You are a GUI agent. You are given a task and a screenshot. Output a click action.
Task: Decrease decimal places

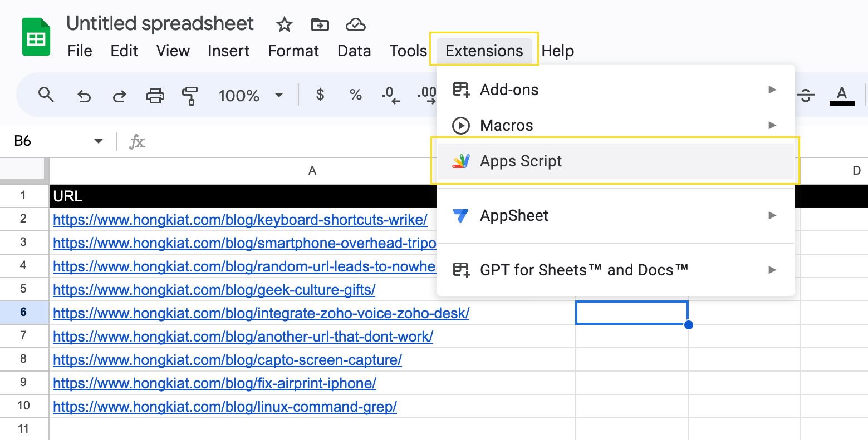[x=391, y=96]
